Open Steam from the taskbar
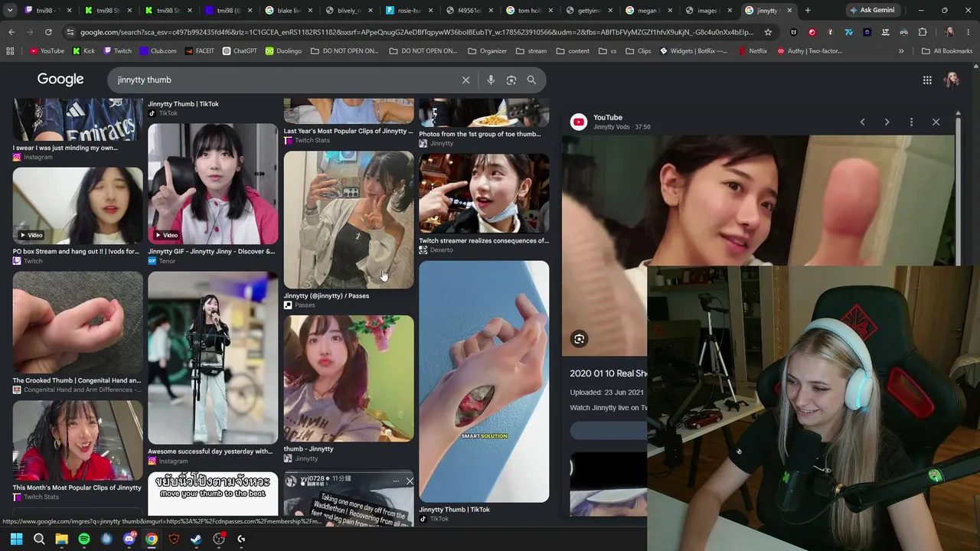Screen dimensions: 980x551 pyautogui.click(x=196, y=539)
